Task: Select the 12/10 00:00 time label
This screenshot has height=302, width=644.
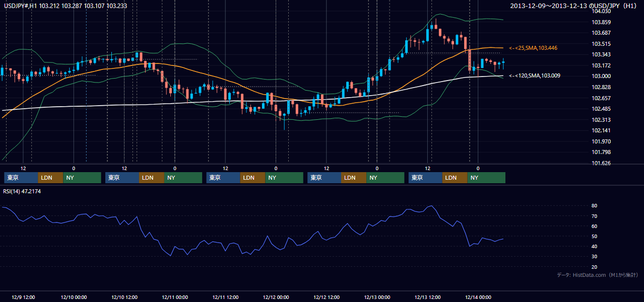Action: pos(74,297)
